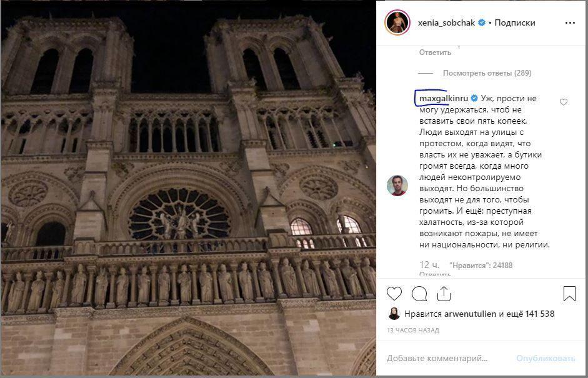The width and height of the screenshot is (588, 378).
Task: Toggle Подписки following status
Action: (x=514, y=23)
